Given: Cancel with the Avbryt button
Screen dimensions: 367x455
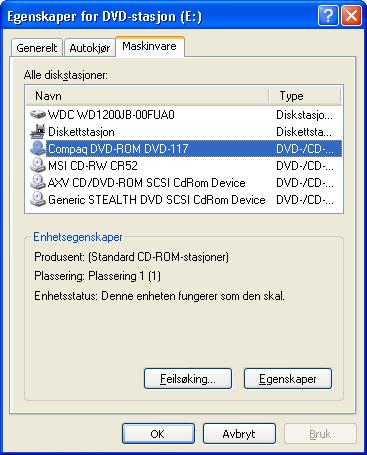Looking at the screenshot, I should pyautogui.click(x=239, y=434).
